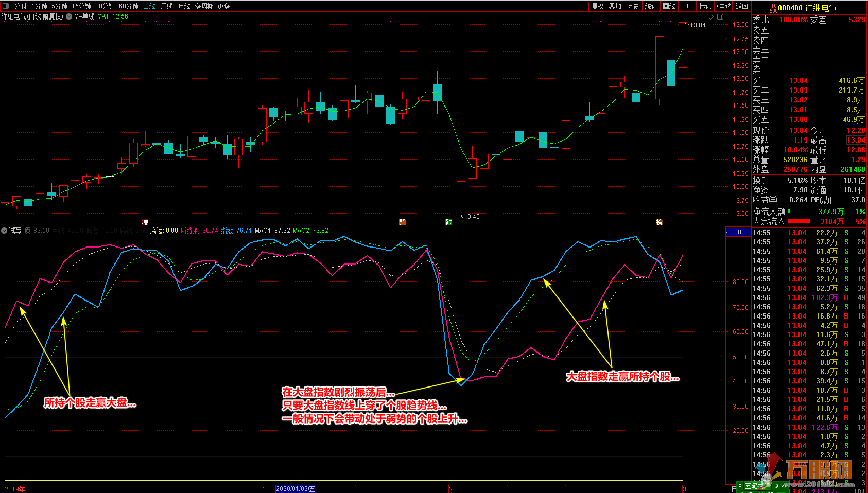Click the 换手 5.16% value
Image resolution: width=868 pixels, height=493 pixels.
click(798, 181)
